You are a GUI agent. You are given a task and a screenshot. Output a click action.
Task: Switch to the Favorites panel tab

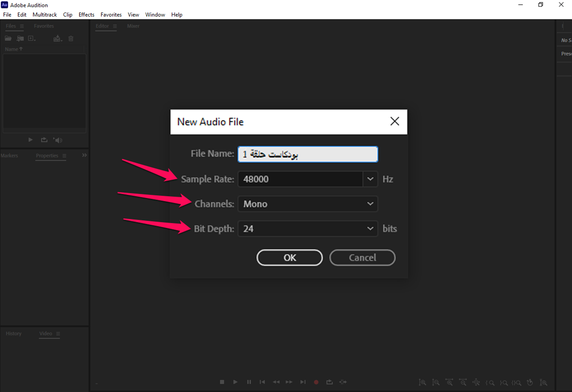click(44, 26)
